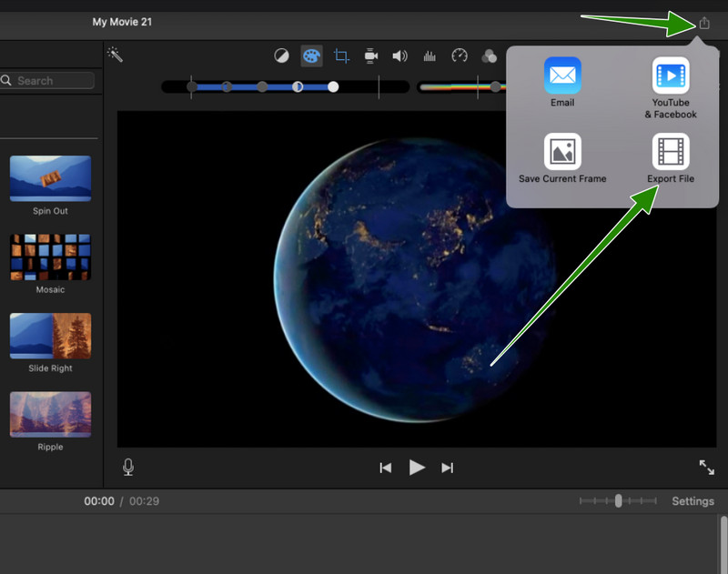Screen dimensions: 728x574
Task: Select the Cropping tool
Action: click(341, 55)
